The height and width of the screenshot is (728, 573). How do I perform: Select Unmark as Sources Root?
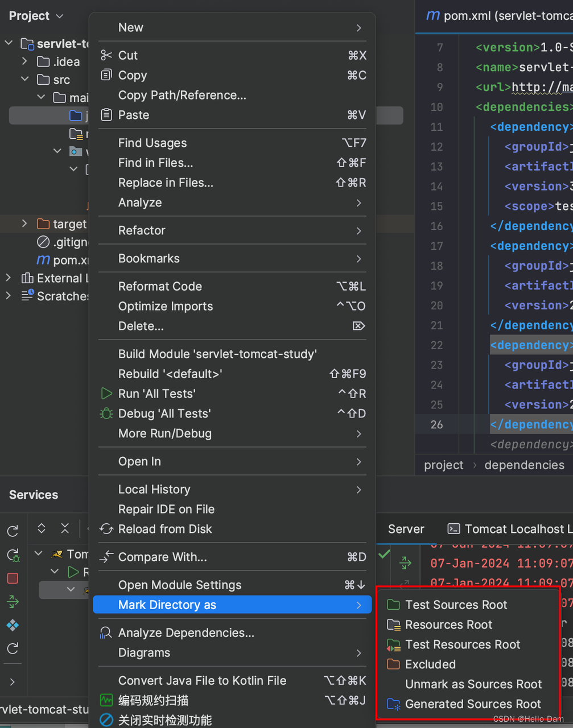click(x=473, y=684)
